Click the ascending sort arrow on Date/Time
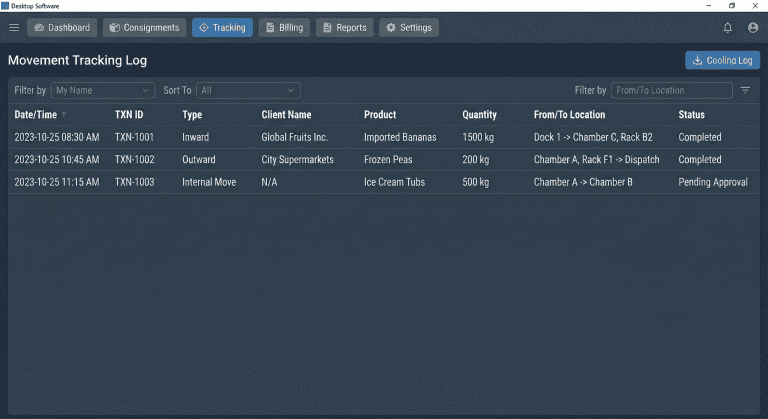The width and height of the screenshot is (768, 419). (64, 115)
